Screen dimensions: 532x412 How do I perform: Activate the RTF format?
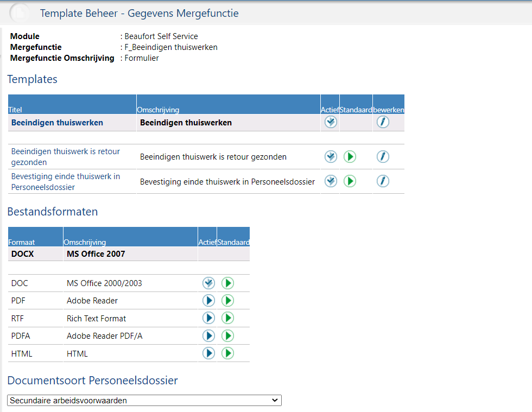[x=208, y=318]
